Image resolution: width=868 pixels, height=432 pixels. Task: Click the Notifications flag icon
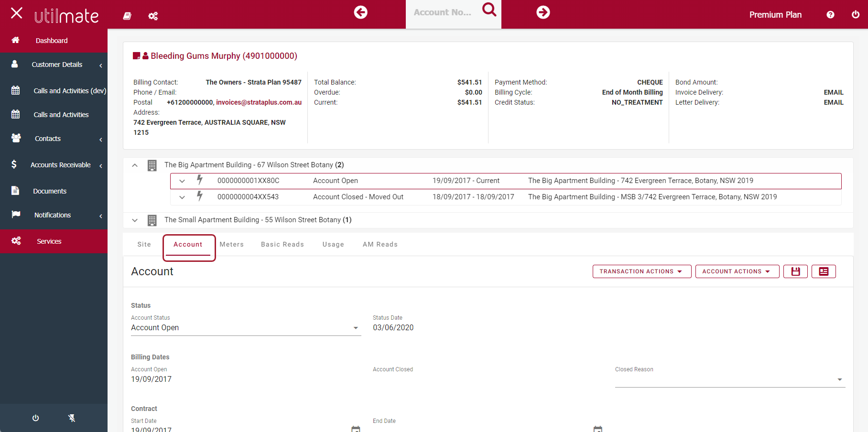click(16, 214)
